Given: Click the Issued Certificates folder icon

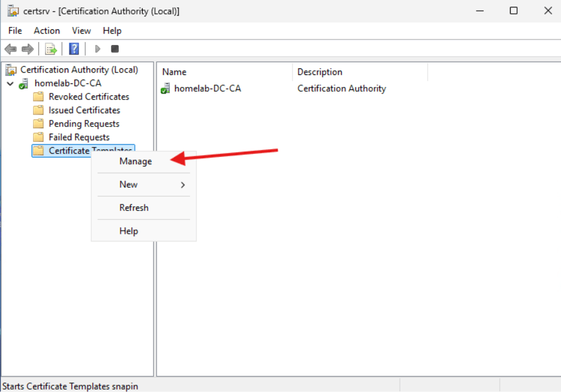Looking at the screenshot, I should tap(37, 110).
